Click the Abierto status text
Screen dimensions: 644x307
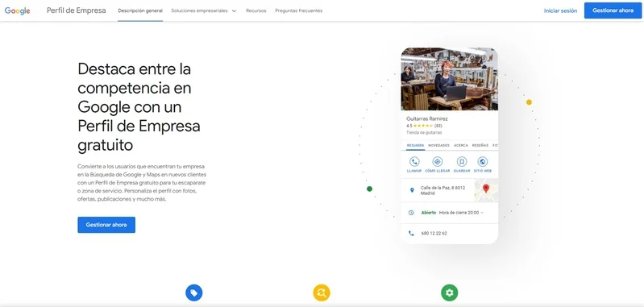pyautogui.click(x=428, y=213)
